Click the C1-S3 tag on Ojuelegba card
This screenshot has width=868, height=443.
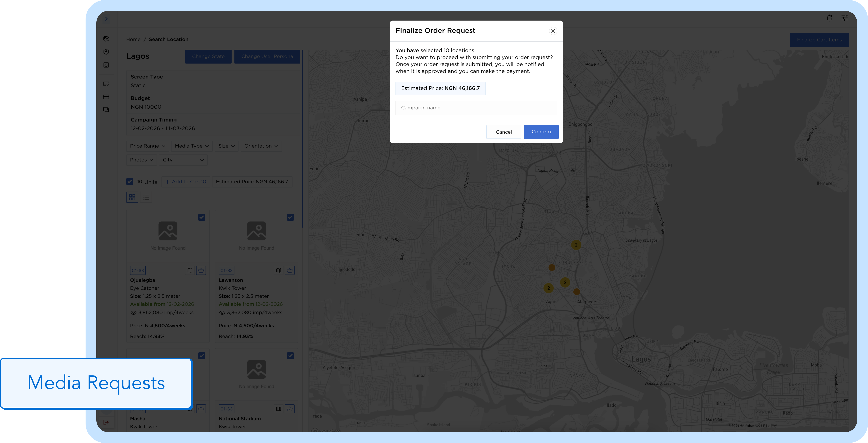pos(138,270)
